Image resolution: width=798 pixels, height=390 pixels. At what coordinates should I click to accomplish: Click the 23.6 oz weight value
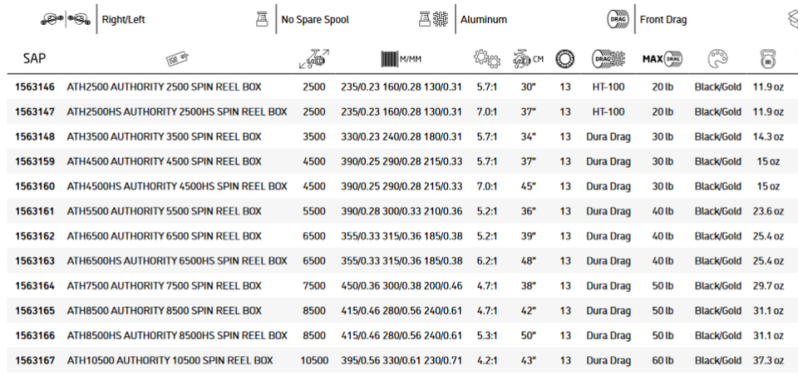tap(768, 211)
